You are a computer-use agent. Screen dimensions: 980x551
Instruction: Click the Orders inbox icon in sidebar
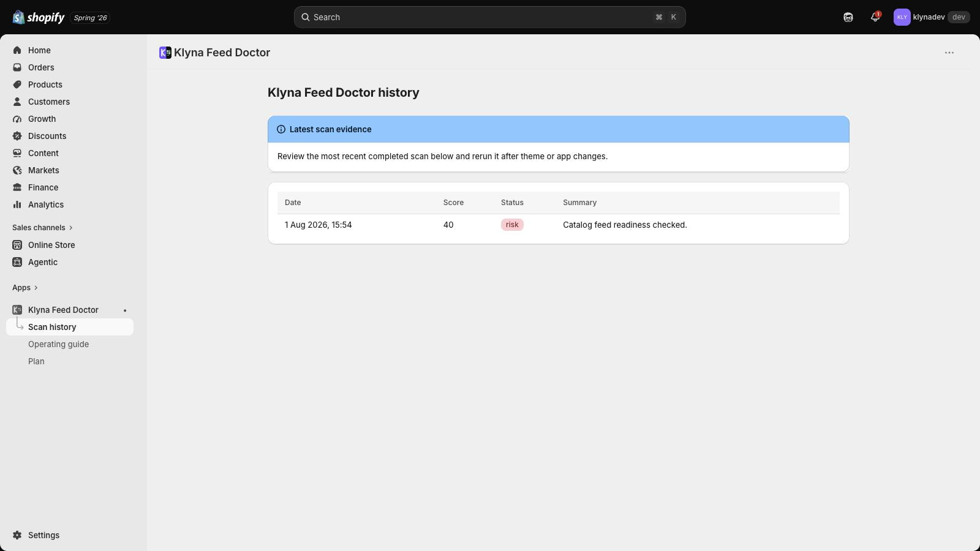point(17,67)
